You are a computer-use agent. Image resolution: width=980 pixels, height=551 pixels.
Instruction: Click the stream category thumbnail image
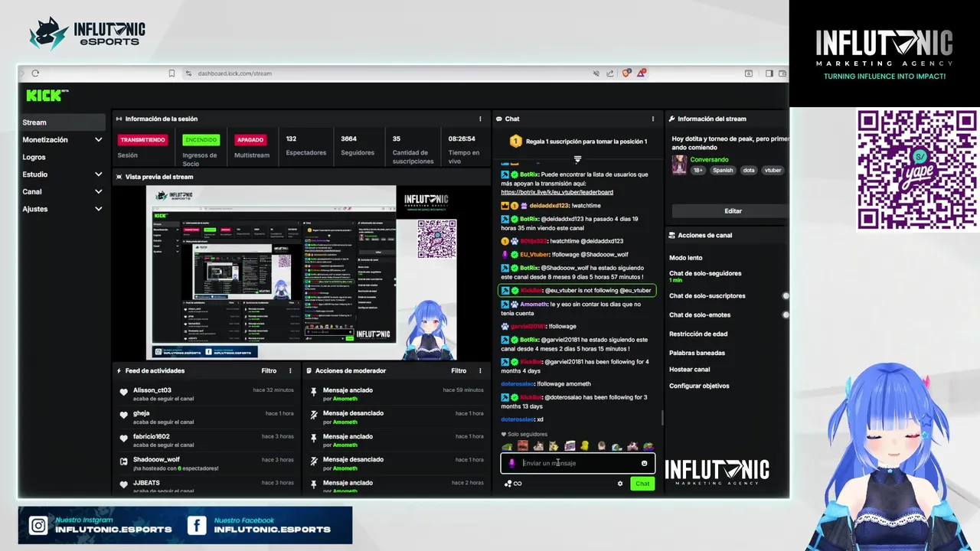[x=678, y=165]
